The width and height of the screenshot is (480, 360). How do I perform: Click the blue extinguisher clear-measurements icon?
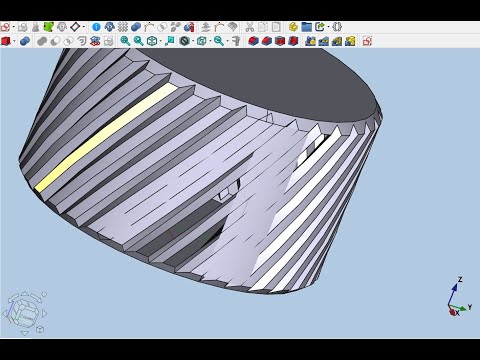189,27
